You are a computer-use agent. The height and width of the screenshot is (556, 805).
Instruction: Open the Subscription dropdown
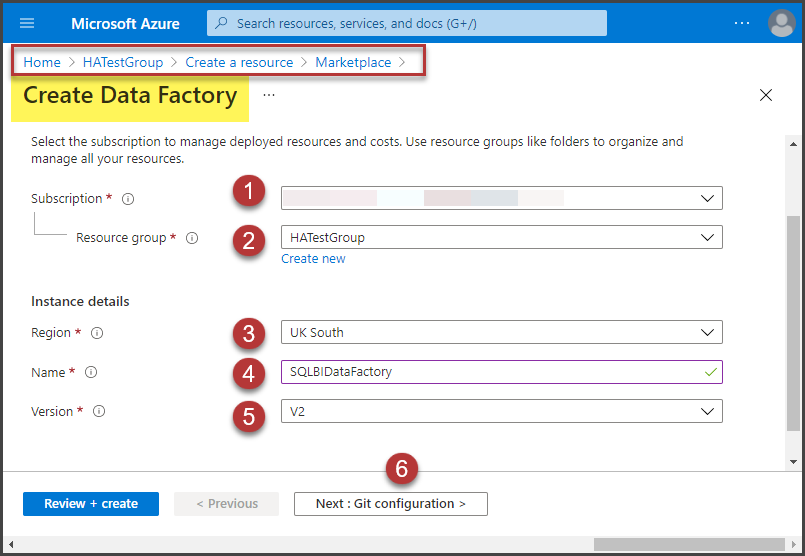(502, 198)
